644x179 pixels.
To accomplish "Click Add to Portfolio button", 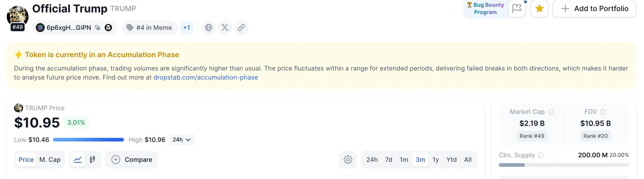I will click(x=594, y=9).
